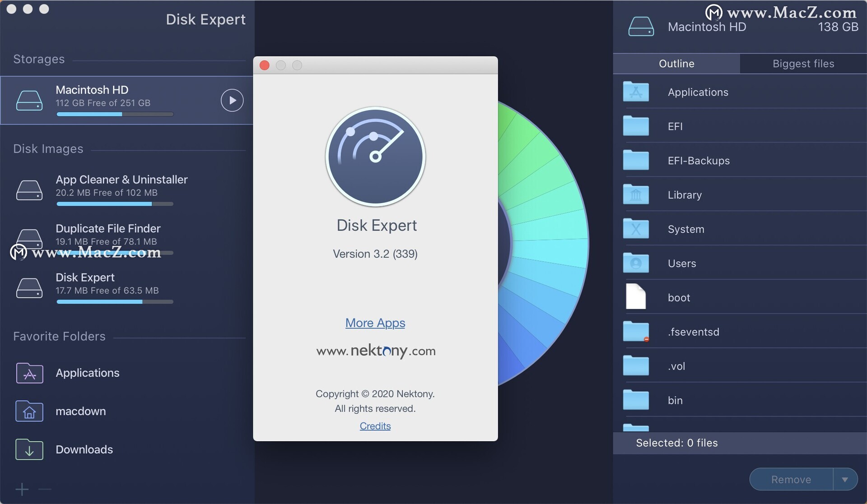The image size is (867, 504).
Task: Select the ".fseventsd" row text
Action: coord(694,332)
